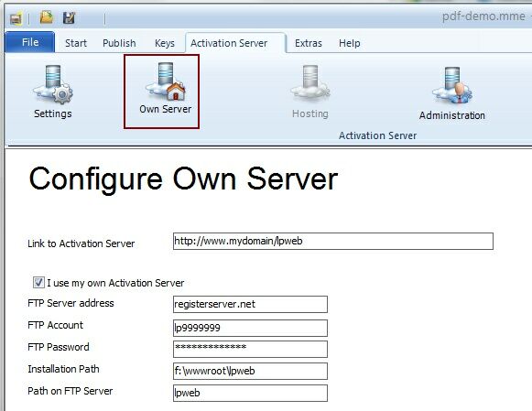The height and width of the screenshot is (411, 532).
Task: Click the Path on FTP Server field
Action: point(250,393)
